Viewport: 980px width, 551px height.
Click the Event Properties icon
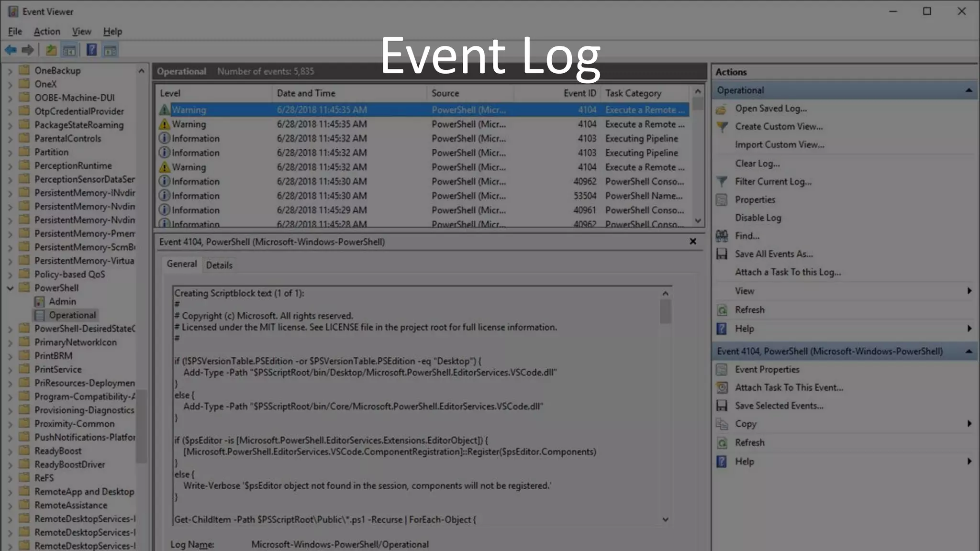[722, 370]
